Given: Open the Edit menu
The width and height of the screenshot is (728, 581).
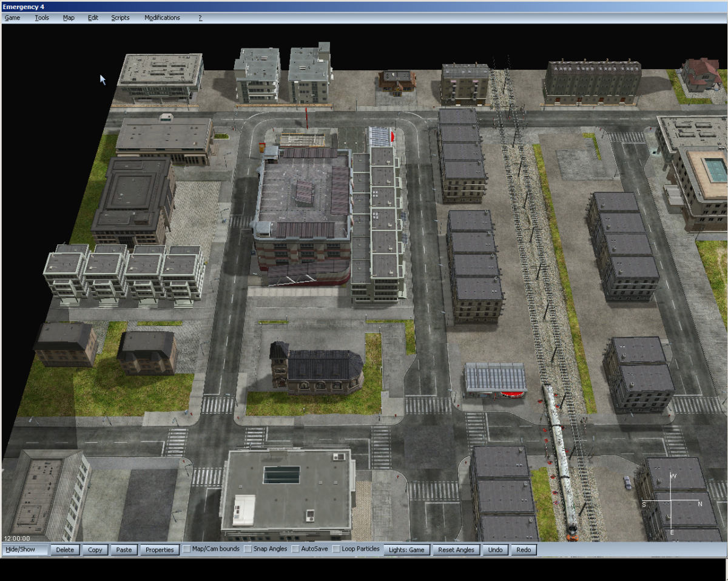Looking at the screenshot, I should pos(93,18).
